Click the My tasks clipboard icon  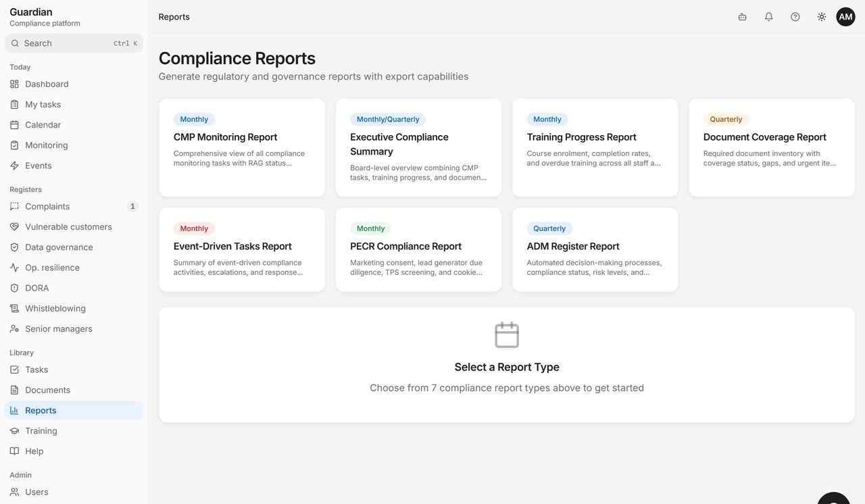coord(14,104)
